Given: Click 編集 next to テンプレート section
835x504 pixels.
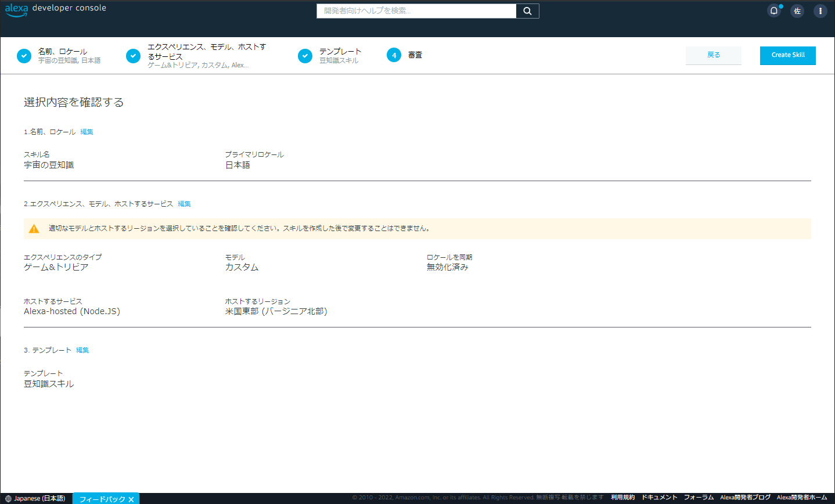Looking at the screenshot, I should [82, 350].
